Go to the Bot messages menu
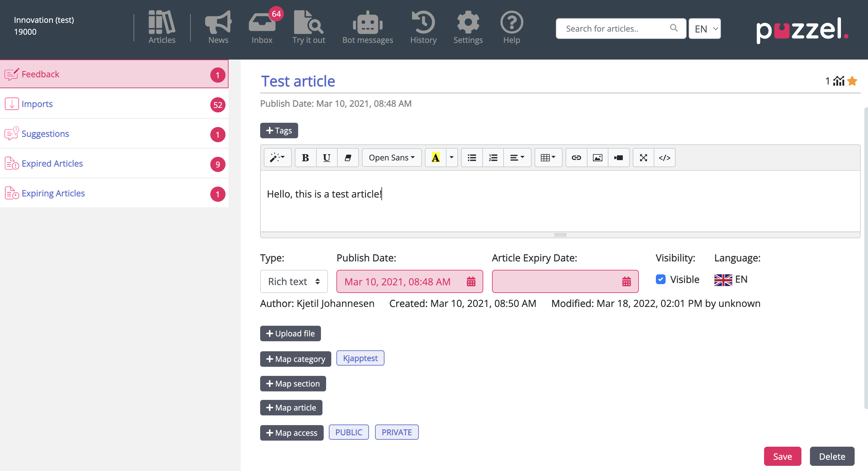The height and width of the screenshot is (471, 868). pos(368,28)
